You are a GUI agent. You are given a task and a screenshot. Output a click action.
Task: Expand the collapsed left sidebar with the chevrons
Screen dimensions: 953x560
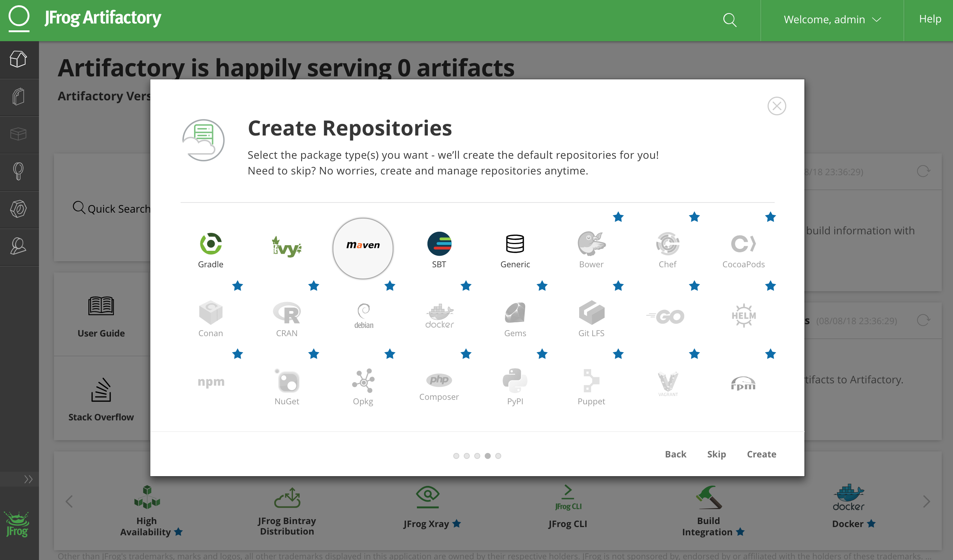pyautogui.click(x=28, y=479)
